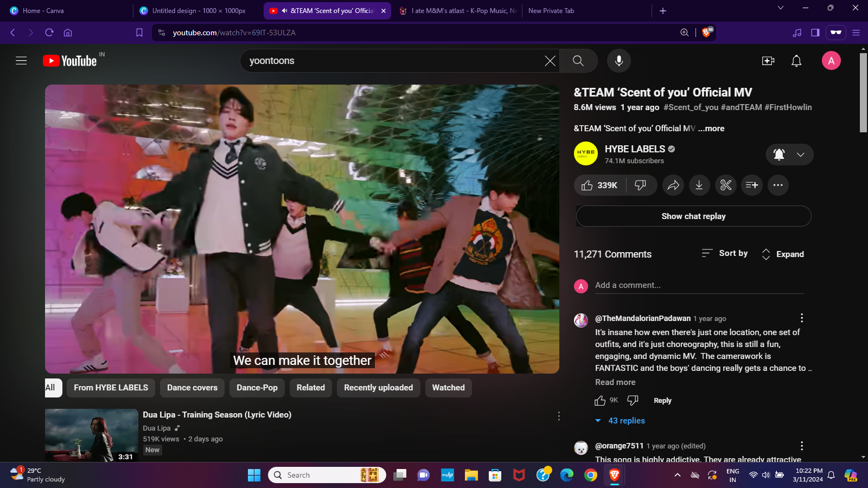Like the &TEAM video
Viewport: 868px width, 488px height.
600,185
